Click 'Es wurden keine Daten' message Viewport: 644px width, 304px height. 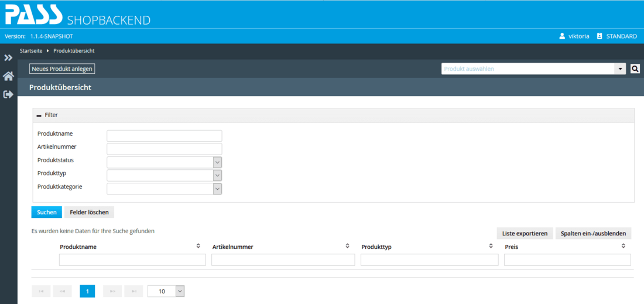[93, 231]
